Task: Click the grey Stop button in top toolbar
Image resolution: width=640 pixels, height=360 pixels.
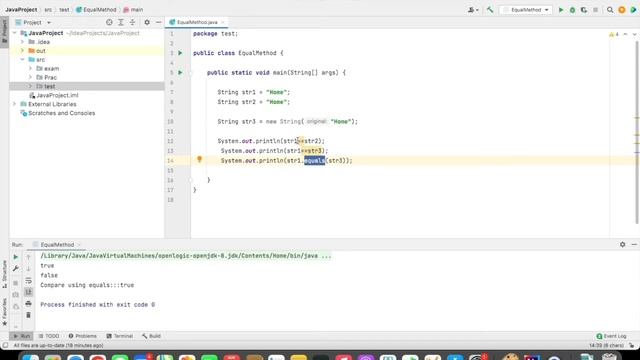Action: 596,10
